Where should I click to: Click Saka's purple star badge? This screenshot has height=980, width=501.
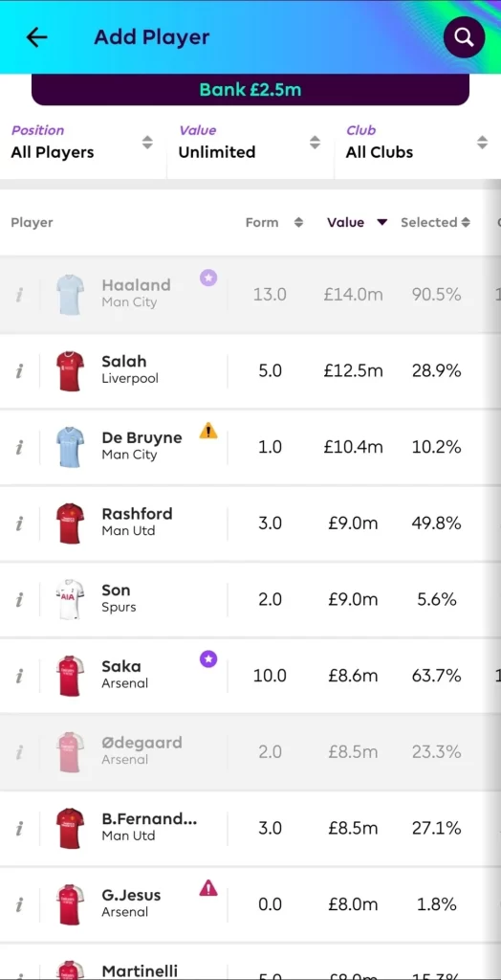(208, 658)
